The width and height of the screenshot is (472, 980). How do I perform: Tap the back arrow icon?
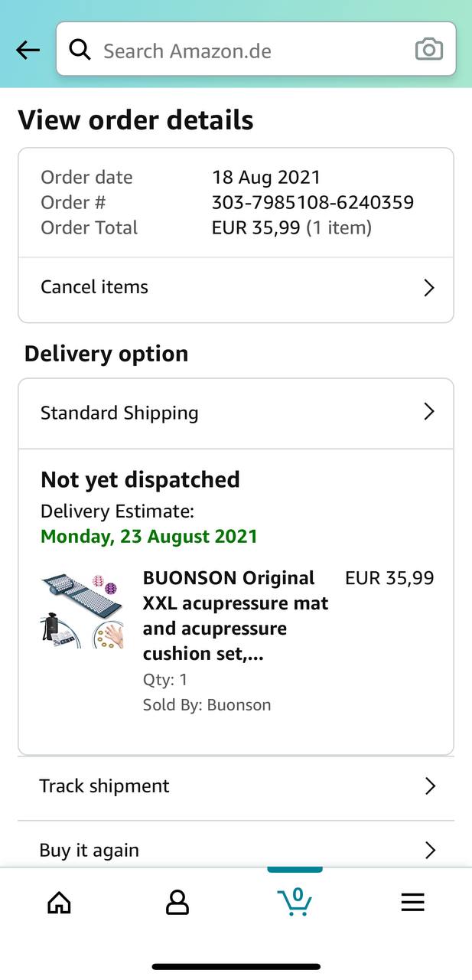tap(28, 51)
